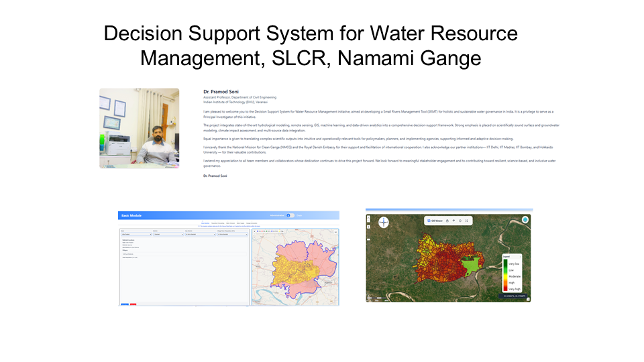This screenshot has width=644, height=362.
Task: Open the Sub-District dropdown in Basic Module
Action: click(x=201, y=235)
